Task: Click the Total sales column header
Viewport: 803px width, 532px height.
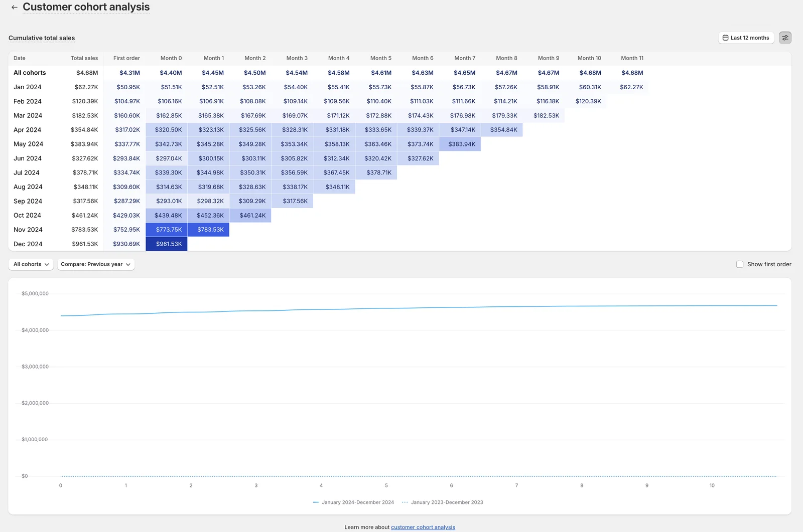Action: (84, 58)
